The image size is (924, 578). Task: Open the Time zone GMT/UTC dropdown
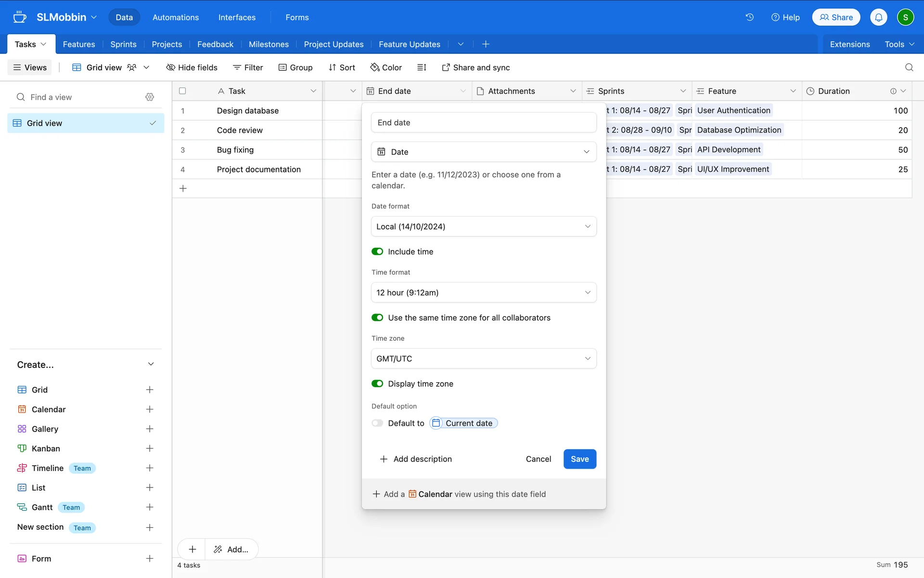(484, 358)
